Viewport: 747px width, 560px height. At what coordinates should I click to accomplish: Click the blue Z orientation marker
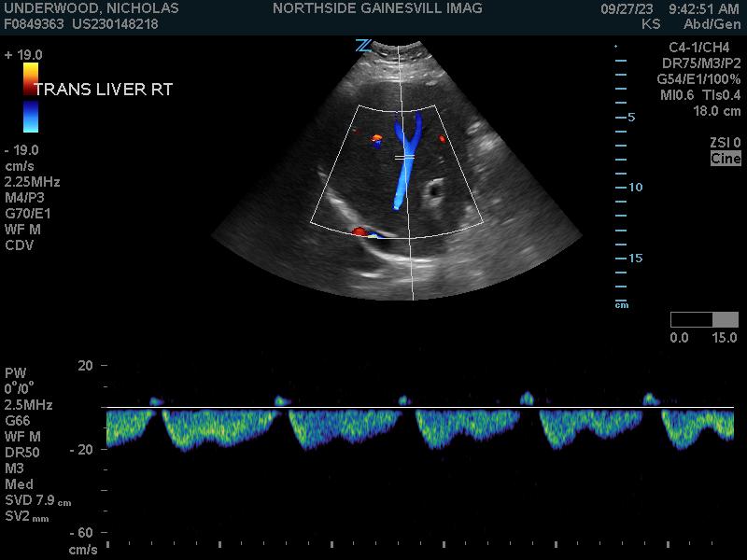[x=363, y=45]
